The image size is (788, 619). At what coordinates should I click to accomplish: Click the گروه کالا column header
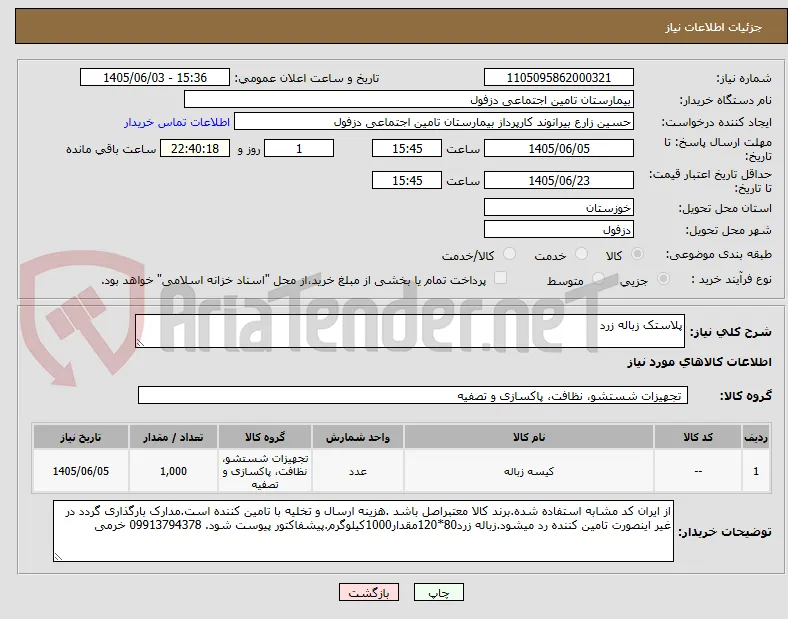pyautogui.click(x=265, y=437)
